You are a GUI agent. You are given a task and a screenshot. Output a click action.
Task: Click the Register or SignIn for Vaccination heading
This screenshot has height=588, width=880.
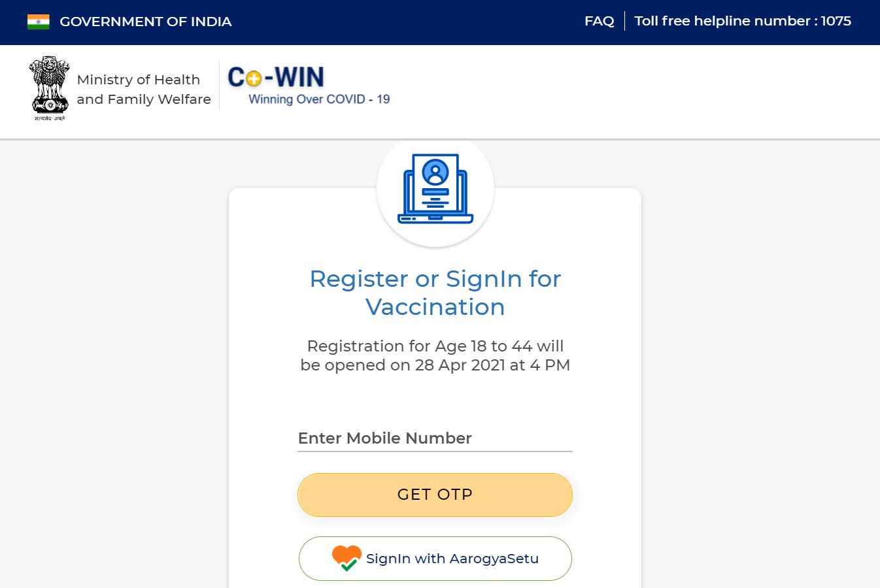coord(435,293)
